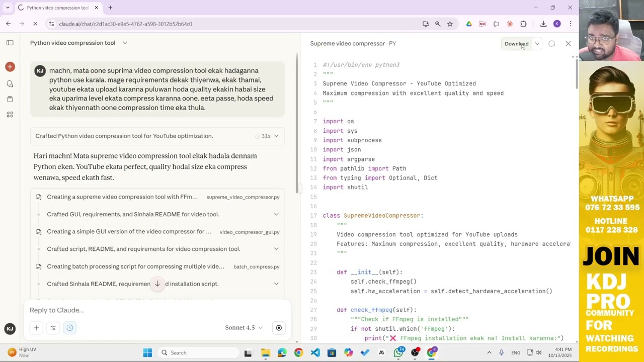Open Visual Studio Code from the taskbar
This screenshot has height=362, width=644.
[x=315, y=352]
